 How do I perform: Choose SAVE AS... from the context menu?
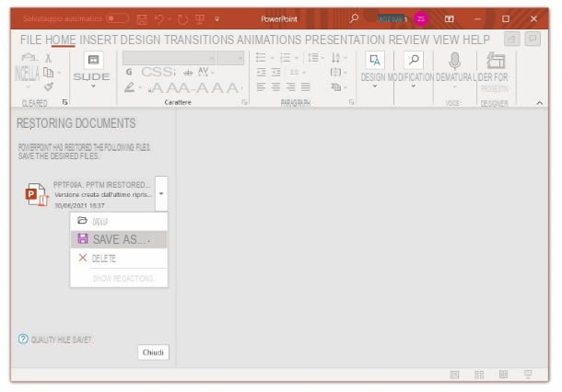(x=119, y=239)
